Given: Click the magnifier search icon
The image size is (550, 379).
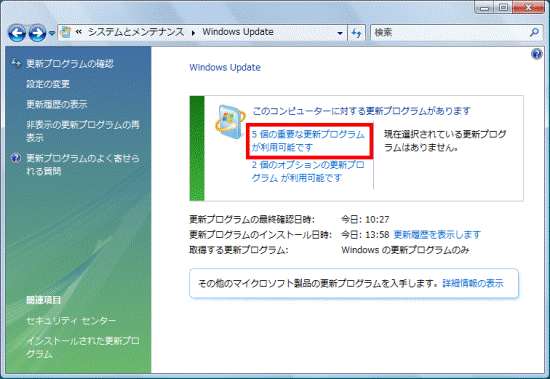Looking at the screenshot, I should [x=534, y=32].
